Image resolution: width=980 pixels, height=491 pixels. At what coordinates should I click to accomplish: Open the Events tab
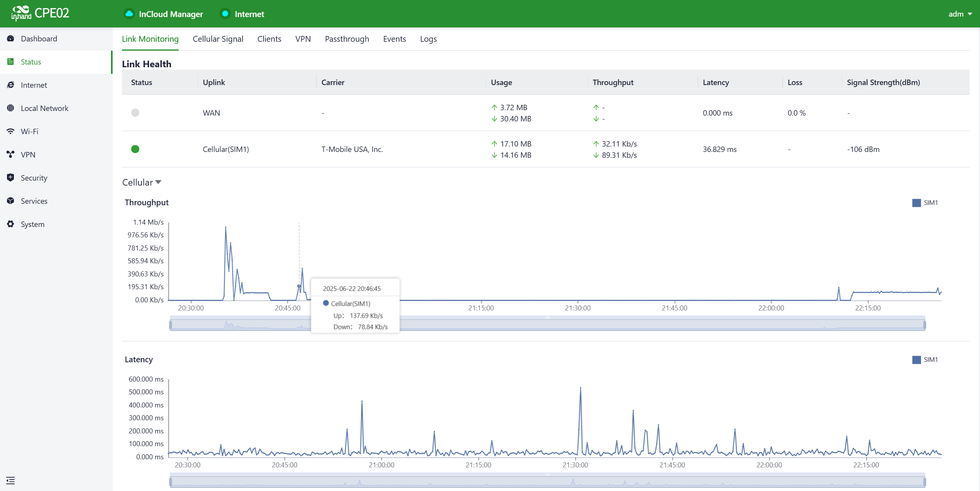coord(394,39)
